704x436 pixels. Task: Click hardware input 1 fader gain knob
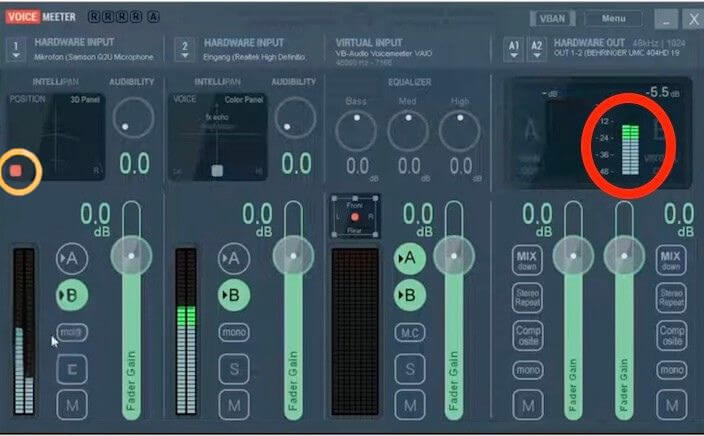click(131, 256)
